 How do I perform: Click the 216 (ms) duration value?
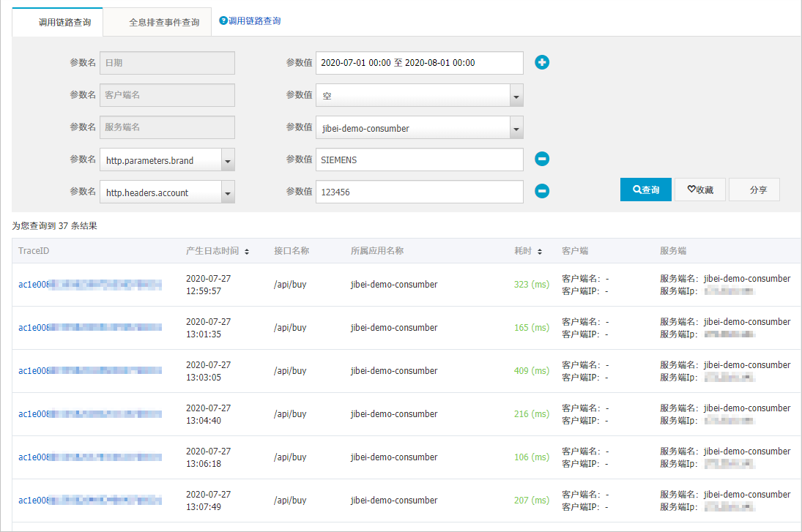[532, 414]
